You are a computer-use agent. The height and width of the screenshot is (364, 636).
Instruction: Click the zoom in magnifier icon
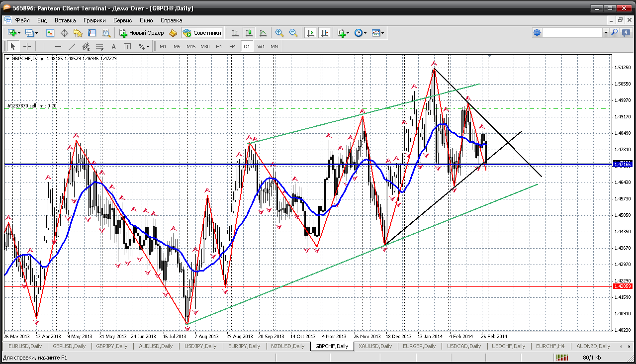(279, 33)
